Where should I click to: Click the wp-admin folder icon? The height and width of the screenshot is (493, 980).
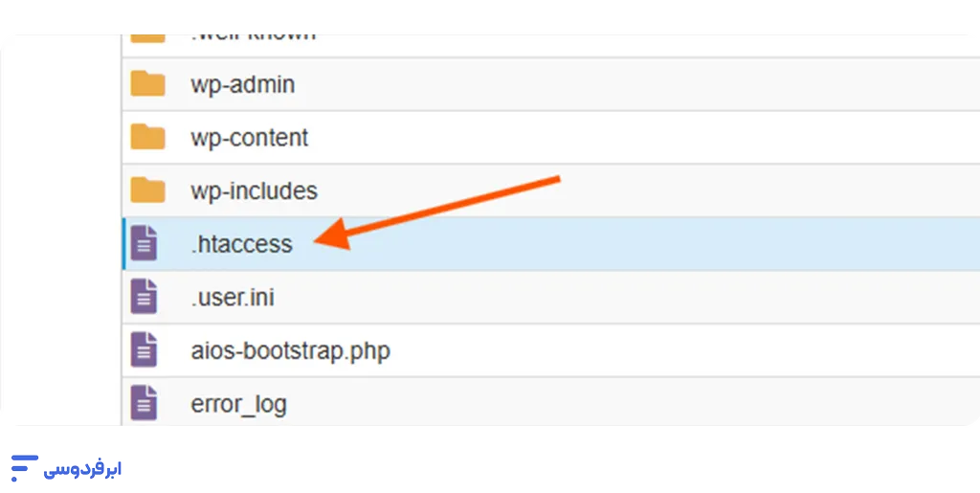(147, 84)
